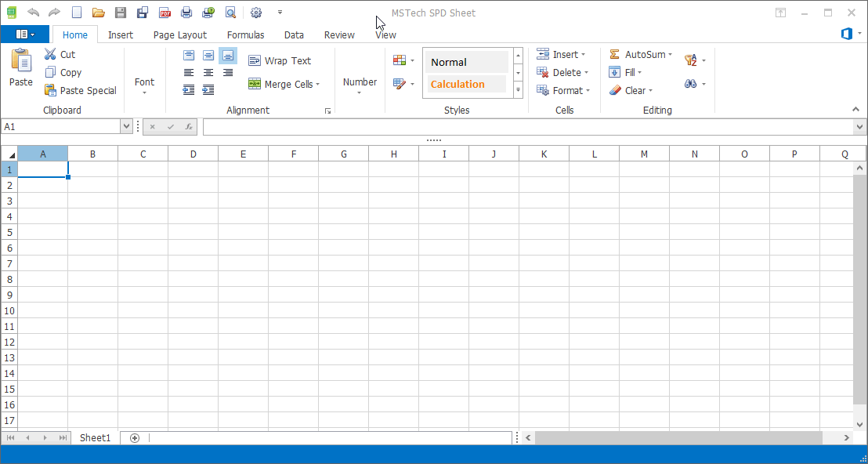Open the Delete cells dropdown
This screenshot has width=868, height=464.
[x=562, y=73]
